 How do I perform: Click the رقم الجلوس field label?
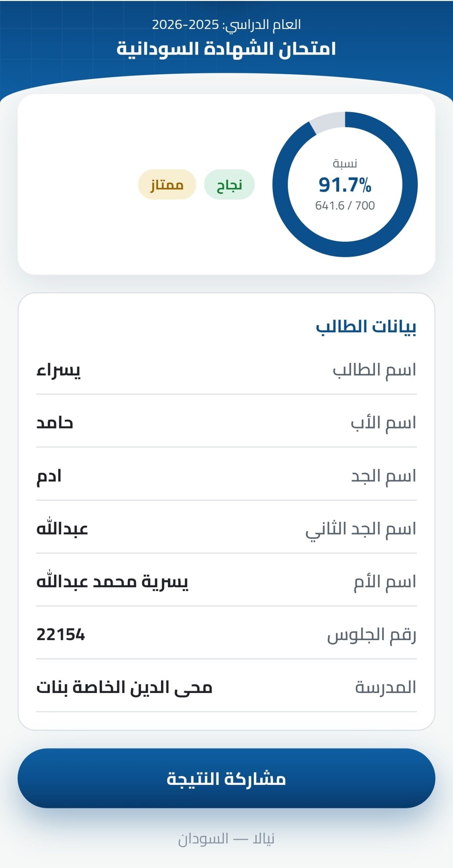click(x=372, y=635)
